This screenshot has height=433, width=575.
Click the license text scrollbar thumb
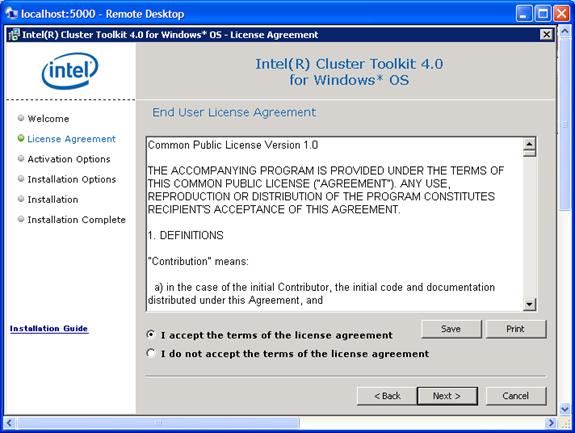pos(529,153)
